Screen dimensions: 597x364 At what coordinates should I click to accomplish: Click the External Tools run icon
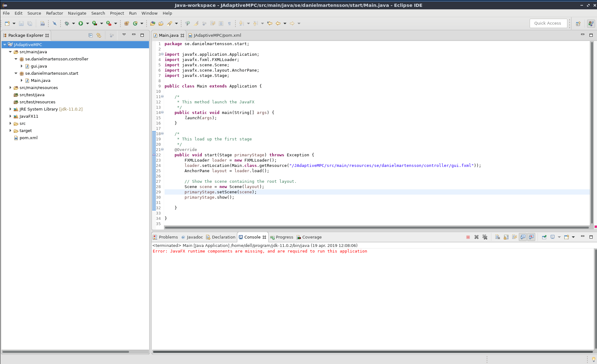[109, 23]
